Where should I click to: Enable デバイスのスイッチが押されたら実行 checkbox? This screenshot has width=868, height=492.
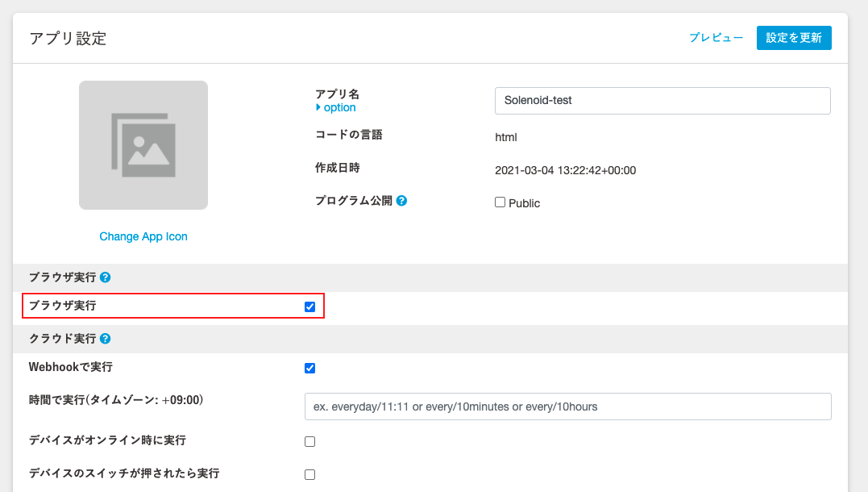(x=310, y=475)
